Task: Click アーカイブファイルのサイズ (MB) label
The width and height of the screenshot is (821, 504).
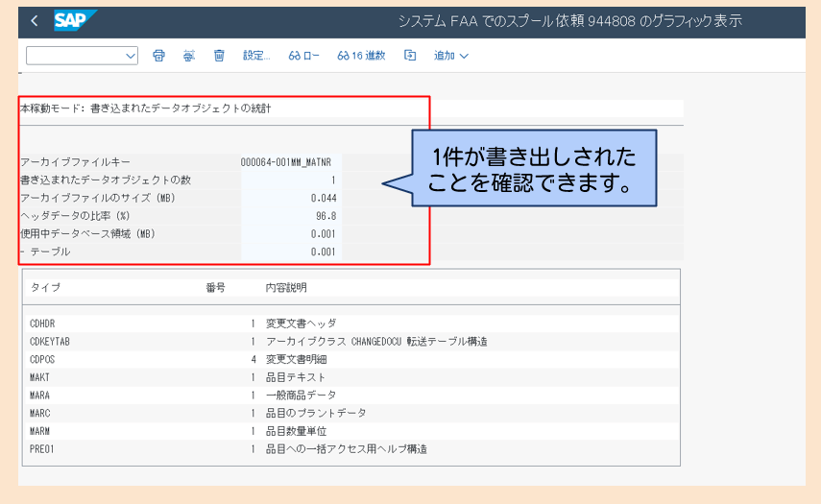Action: tap(98, 198)
